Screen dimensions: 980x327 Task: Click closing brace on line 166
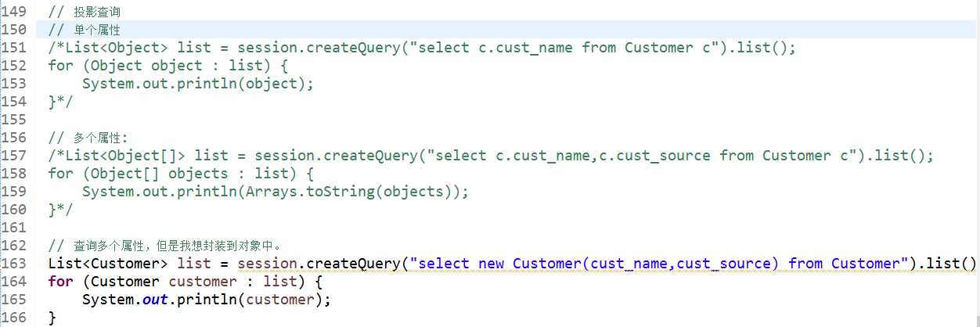click(x=52, y=318)
